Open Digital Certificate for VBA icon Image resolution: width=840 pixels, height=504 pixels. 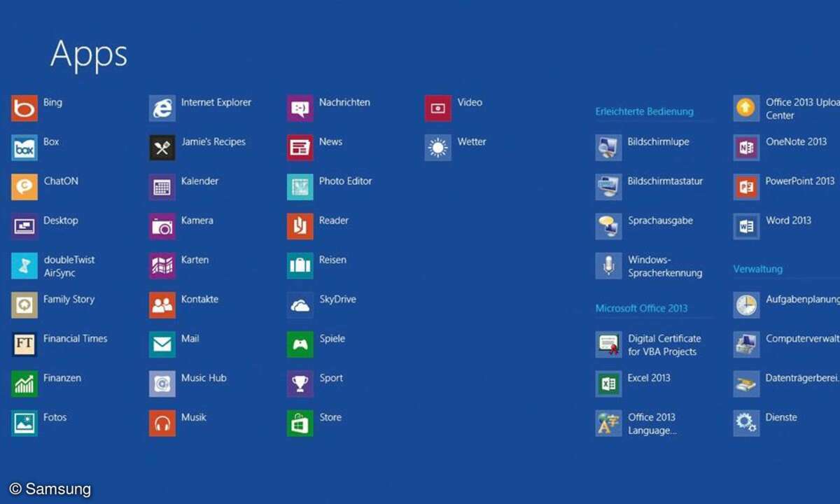click(609, 344)
